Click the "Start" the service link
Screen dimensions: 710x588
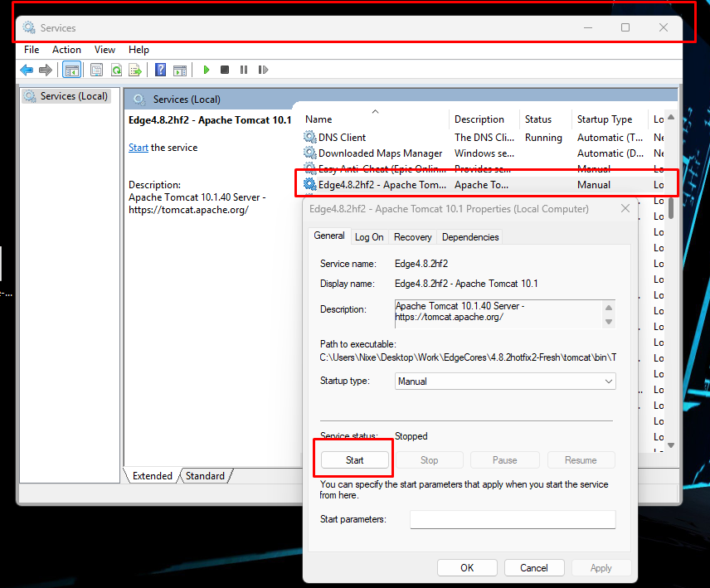point(139,148)
